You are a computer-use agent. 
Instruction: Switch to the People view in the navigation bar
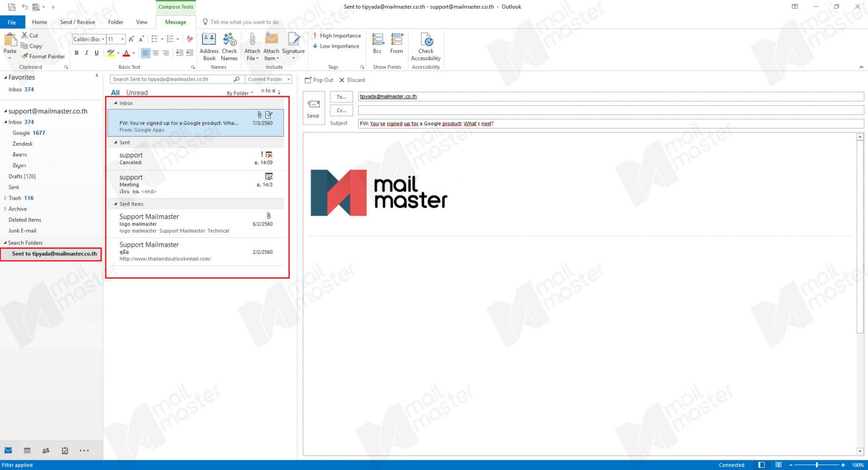click(46, 450)
